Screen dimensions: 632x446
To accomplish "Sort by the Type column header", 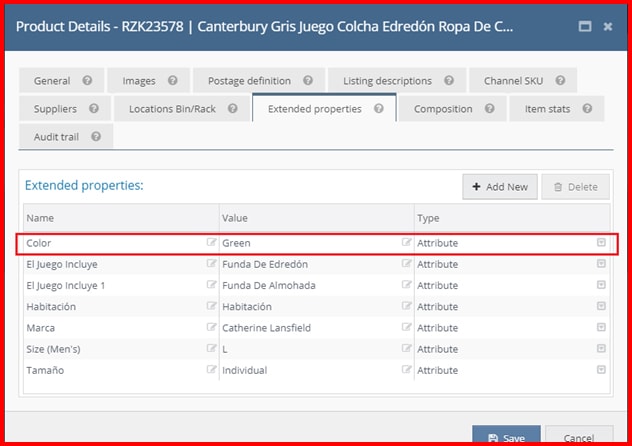I will [512, 218].
